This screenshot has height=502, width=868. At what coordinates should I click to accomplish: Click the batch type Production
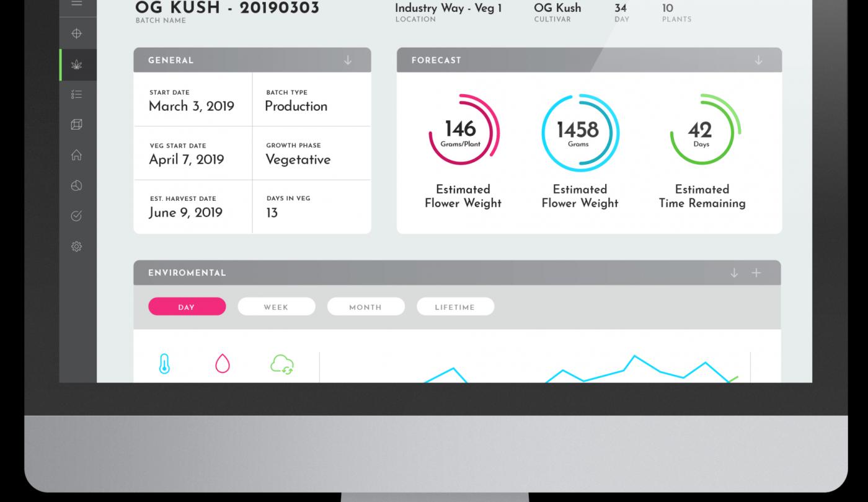[296, 106]
